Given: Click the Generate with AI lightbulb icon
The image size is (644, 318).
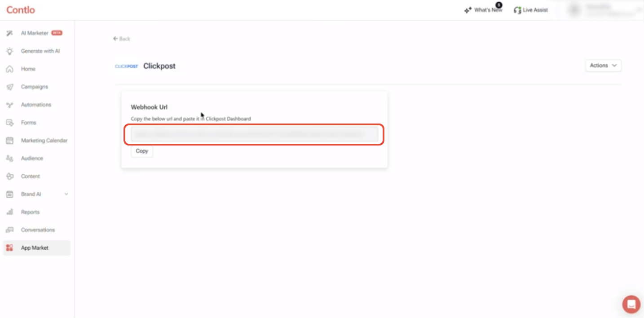Looking at the screenshot, I should 9,51.
